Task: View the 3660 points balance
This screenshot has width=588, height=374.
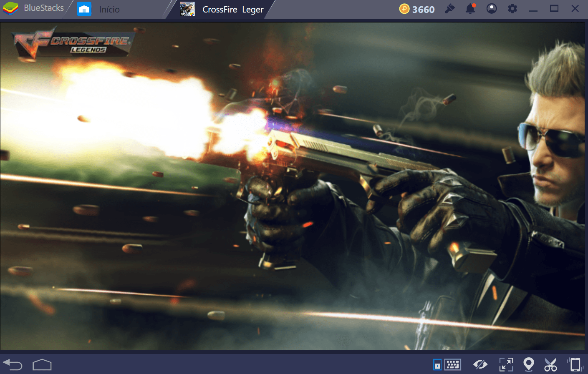Action: pos(423,9)
